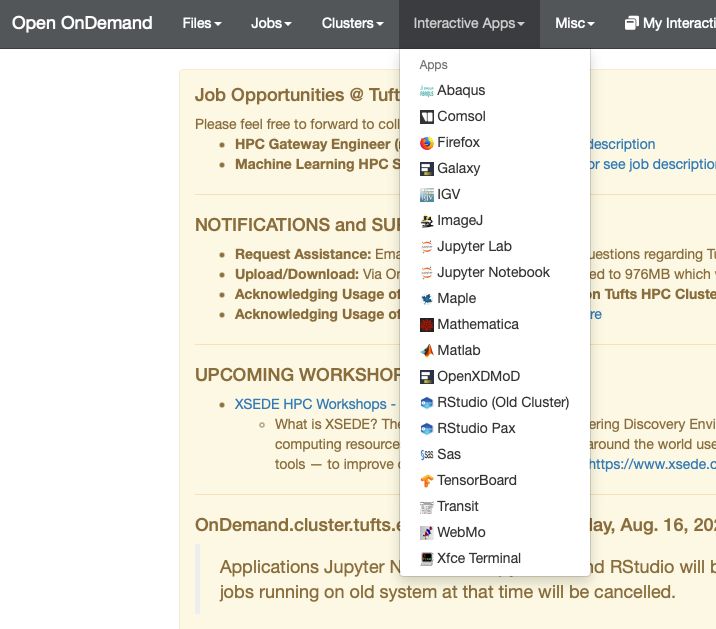
Task: Click the Comsol app icon
Action: click(426, 117)
